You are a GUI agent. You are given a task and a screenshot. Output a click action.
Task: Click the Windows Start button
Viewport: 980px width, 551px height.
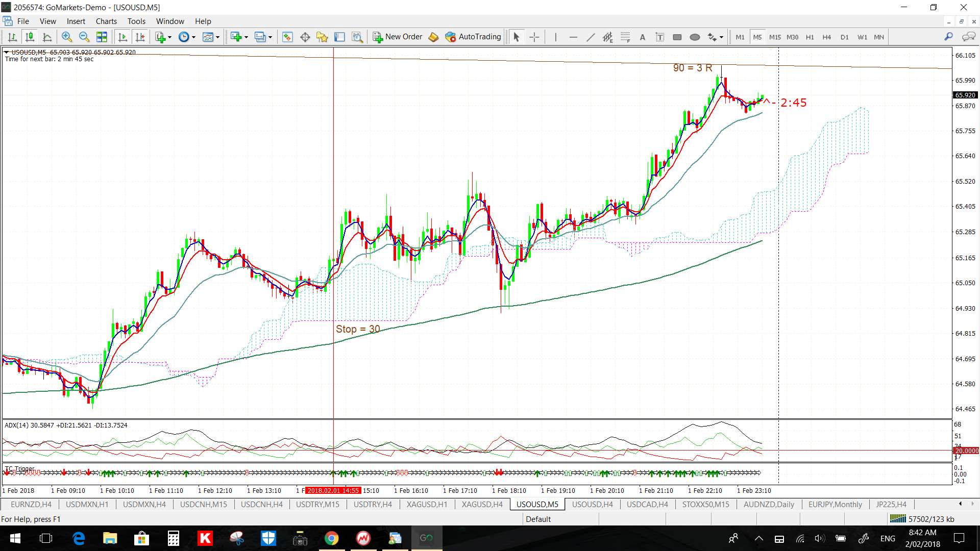click(15, 538)
